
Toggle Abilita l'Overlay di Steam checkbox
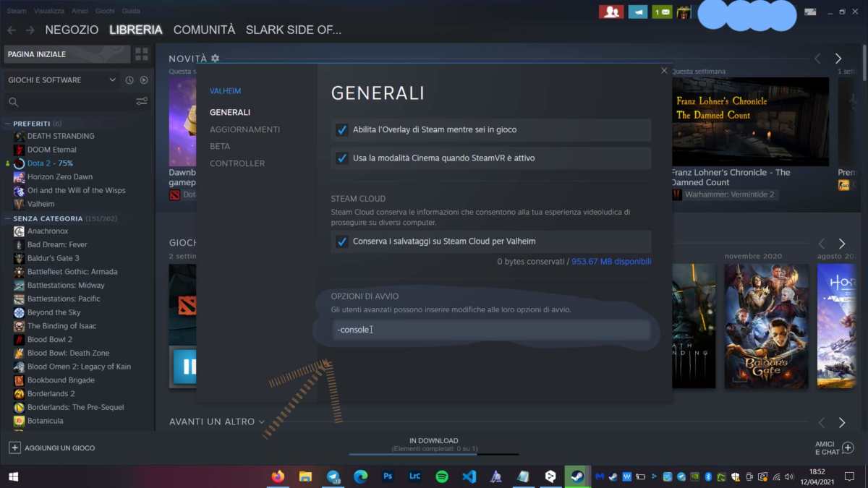pos(342,130)
